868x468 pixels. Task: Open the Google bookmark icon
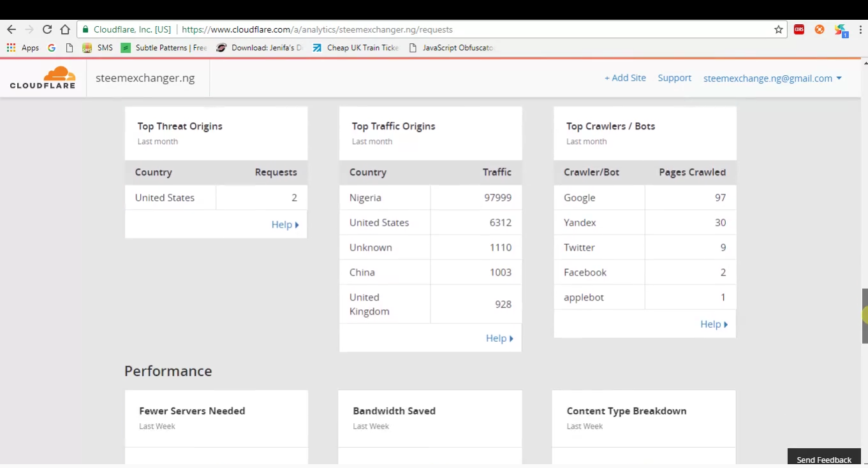(52, 48)
